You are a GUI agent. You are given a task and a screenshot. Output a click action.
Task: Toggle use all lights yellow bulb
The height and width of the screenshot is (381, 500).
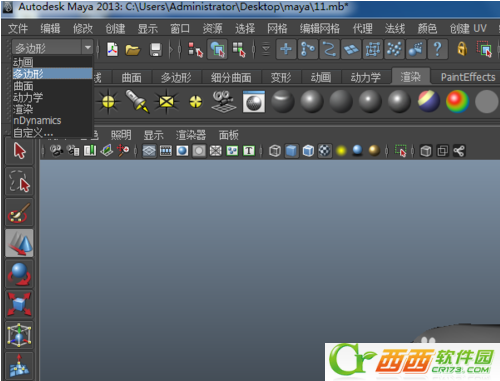tap(341, 151)
